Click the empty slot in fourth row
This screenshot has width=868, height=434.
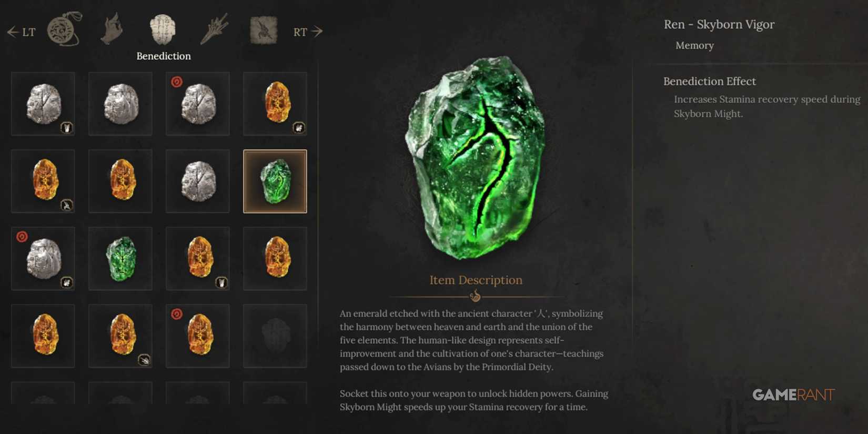[x=275, y=336]
